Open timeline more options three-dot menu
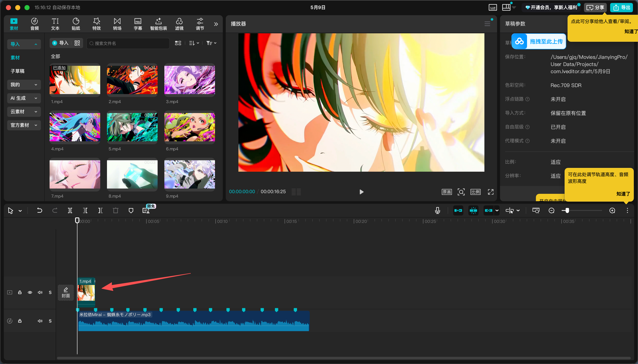This screenshot has width=638, height=364. pyautogui.click(x=627, y=210)
